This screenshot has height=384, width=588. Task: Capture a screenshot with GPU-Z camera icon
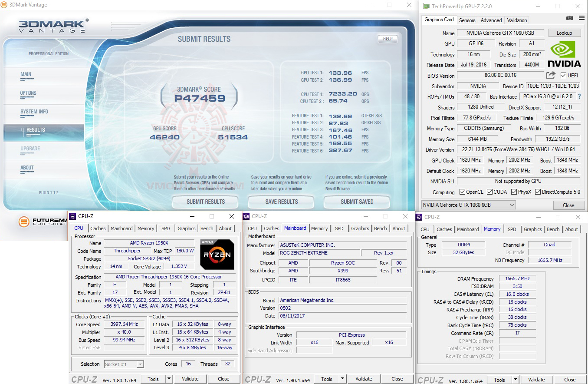pyautogui.click(x=569, y=18)
